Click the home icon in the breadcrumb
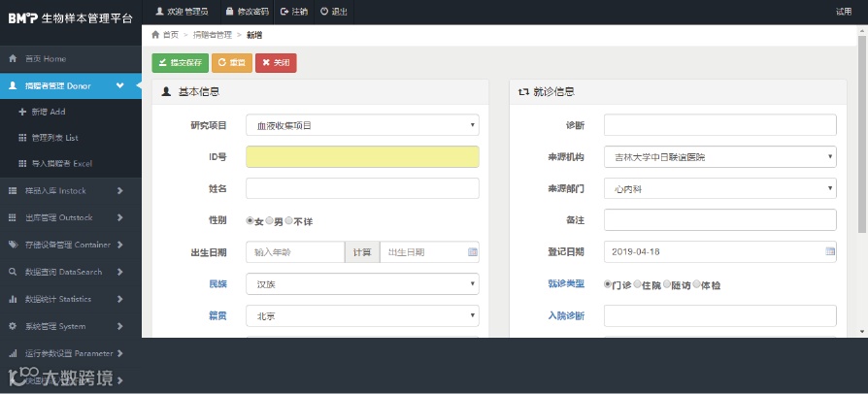Image resolution: width=868 pixels, height=394 pixels. click(x=155, y=35)
